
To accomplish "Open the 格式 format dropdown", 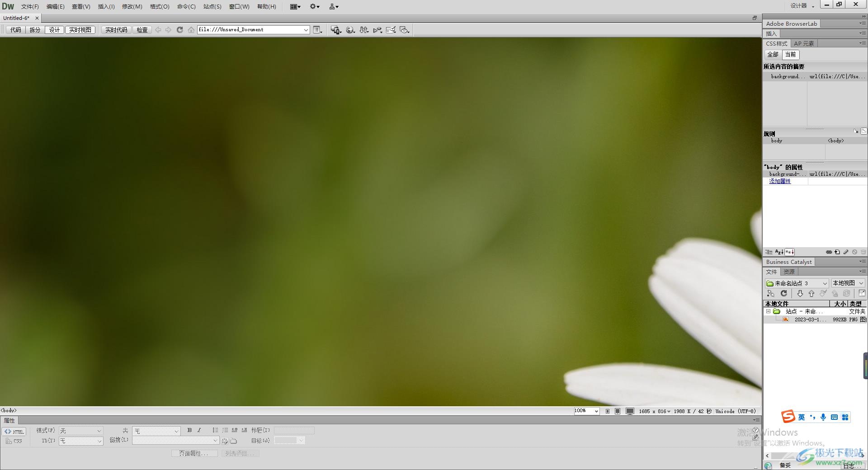I will (81, 431).
